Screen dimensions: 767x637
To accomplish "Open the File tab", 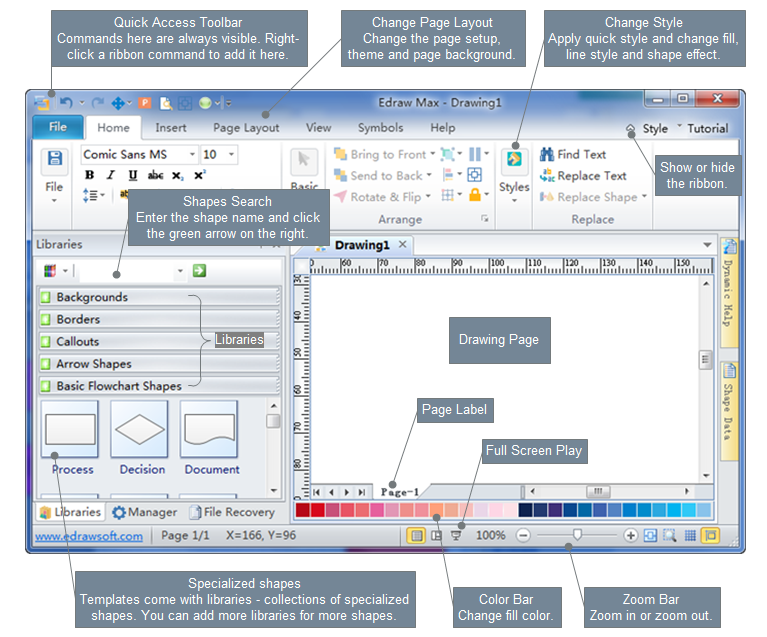I will pos(58,127).
